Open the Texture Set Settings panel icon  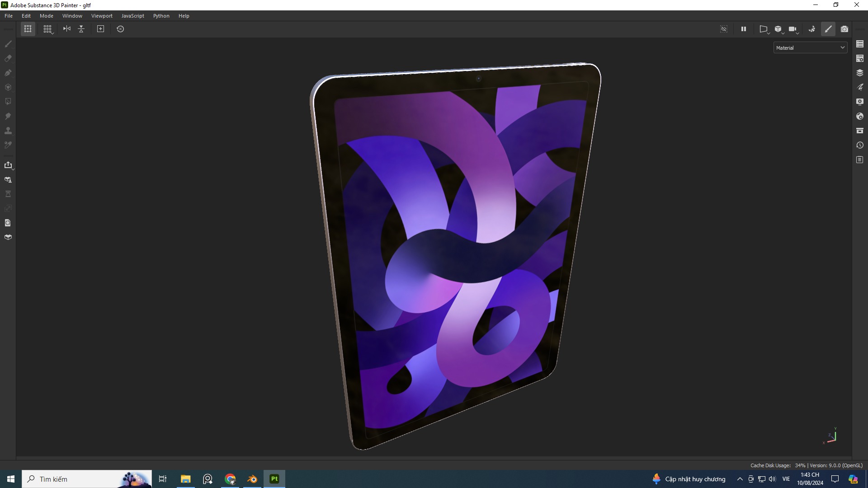(x=860, y=58)
